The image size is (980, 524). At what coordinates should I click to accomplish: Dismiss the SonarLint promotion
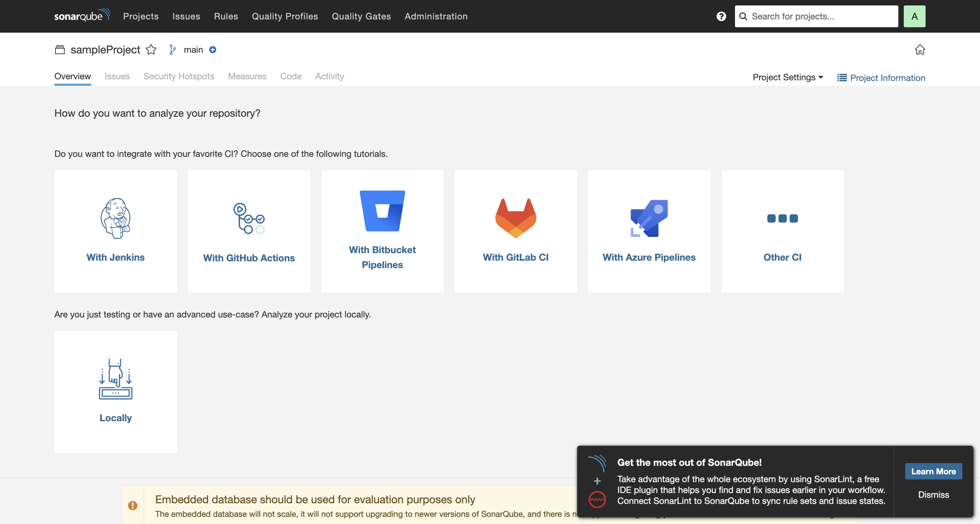[x=934, y=495]
